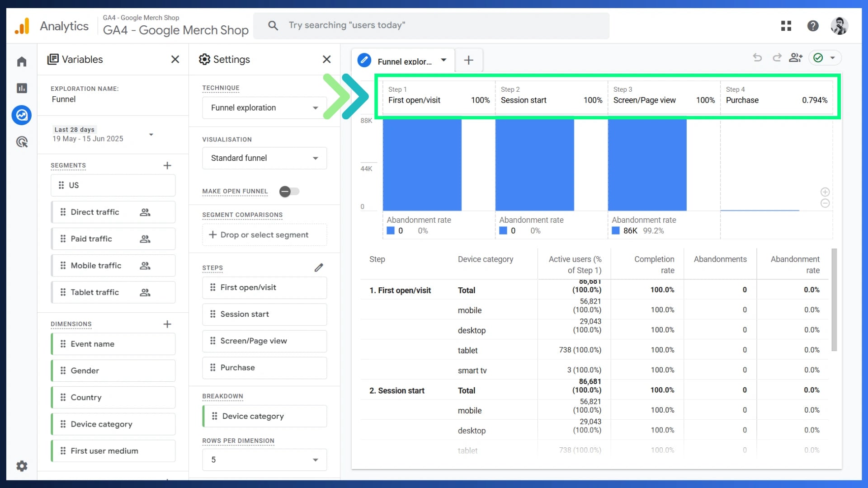Viewport: 868px width, 488px height.
Task: Click the search bar input field
Action: tap(434, 25)
